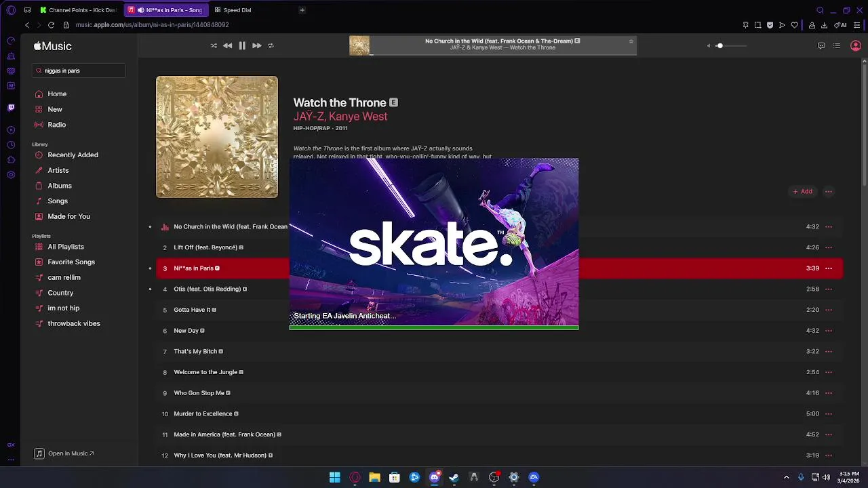Open Radio in the sidebar
The image size is (868, 488).
57,125
